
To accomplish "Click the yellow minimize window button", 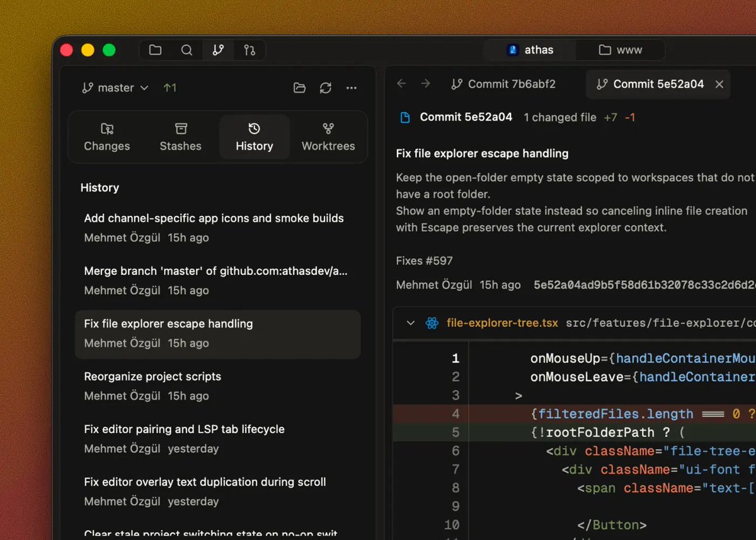I will tap(88, 50).
